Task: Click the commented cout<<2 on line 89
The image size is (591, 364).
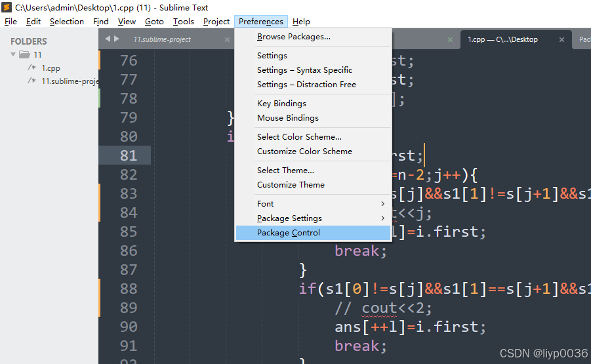Action: 383,308
